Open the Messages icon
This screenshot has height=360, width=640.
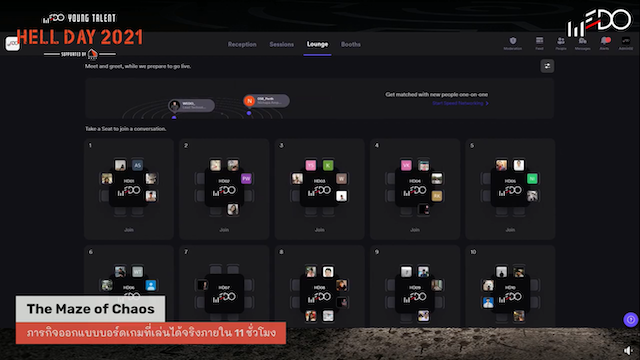tap(582, 41)
